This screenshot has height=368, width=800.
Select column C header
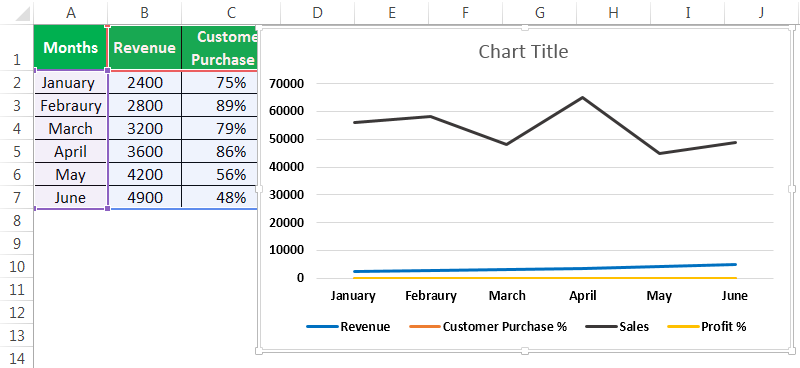(x=231, y=12)
